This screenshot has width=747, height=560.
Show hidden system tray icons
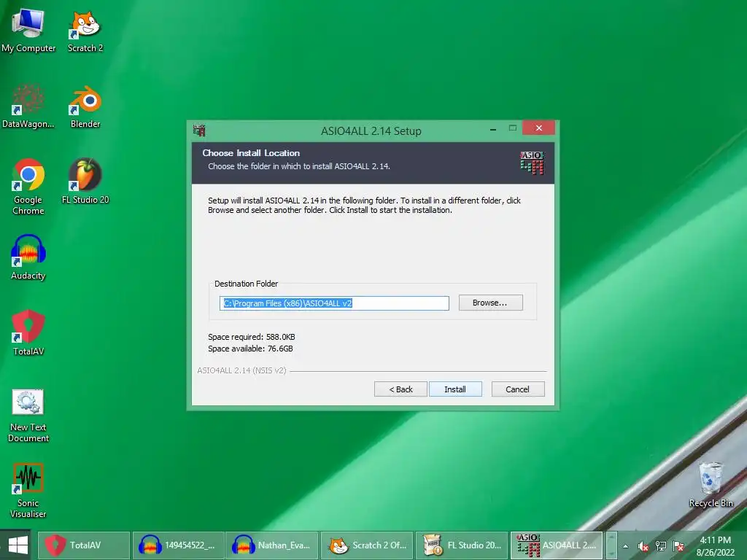625,546
